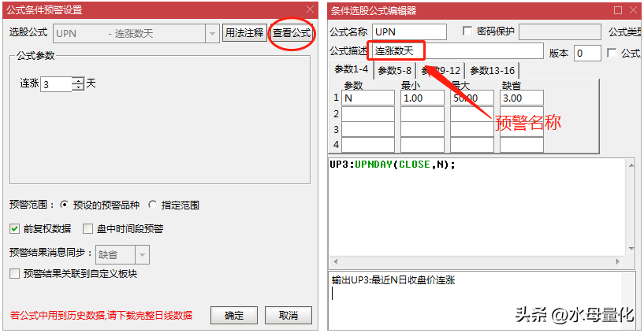Click parameter 2 name field
The image size is (644, 333).
coord(368,114)
